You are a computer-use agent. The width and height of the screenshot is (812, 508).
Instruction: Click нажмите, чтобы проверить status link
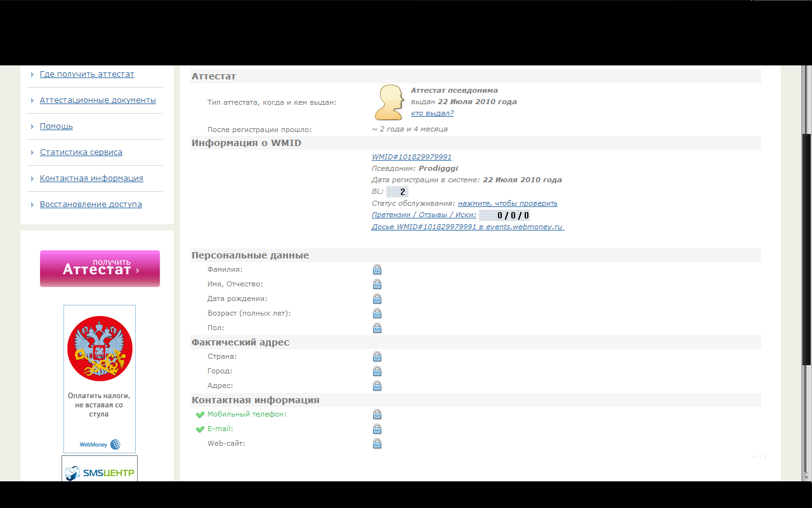click(x=507, y=203)
